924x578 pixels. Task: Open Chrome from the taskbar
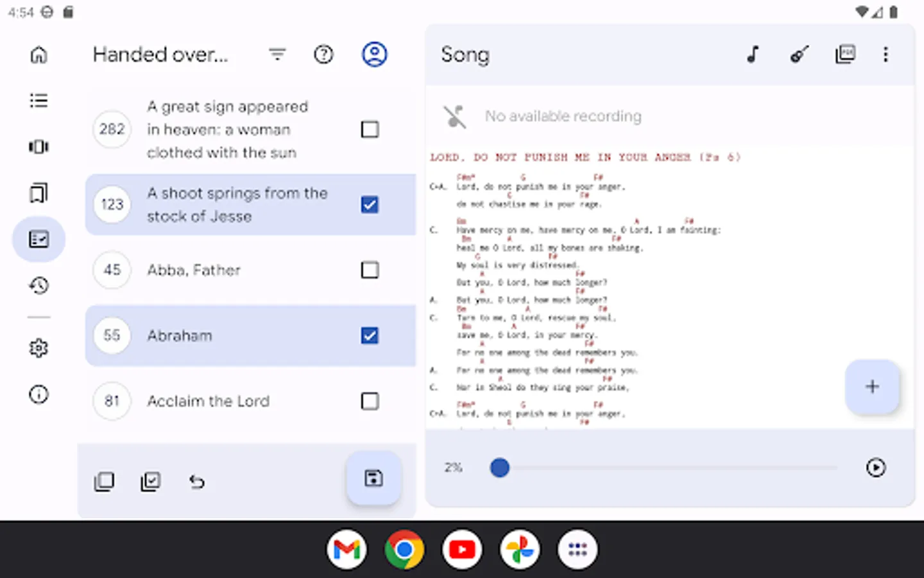coord(404,550)
